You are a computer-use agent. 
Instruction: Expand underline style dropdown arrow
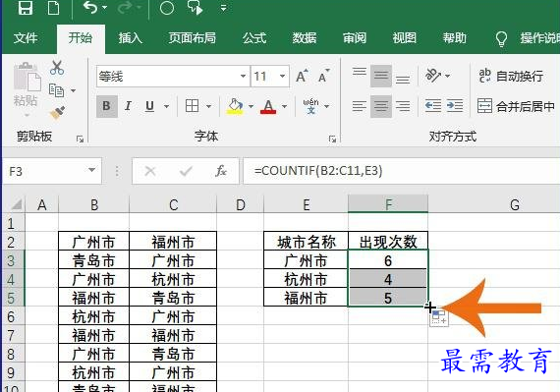pos(166,106)
